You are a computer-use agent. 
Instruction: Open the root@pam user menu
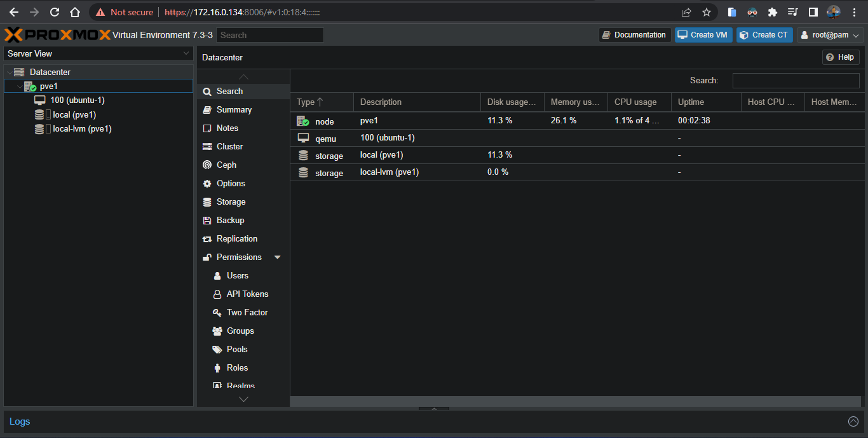(830, 35)
